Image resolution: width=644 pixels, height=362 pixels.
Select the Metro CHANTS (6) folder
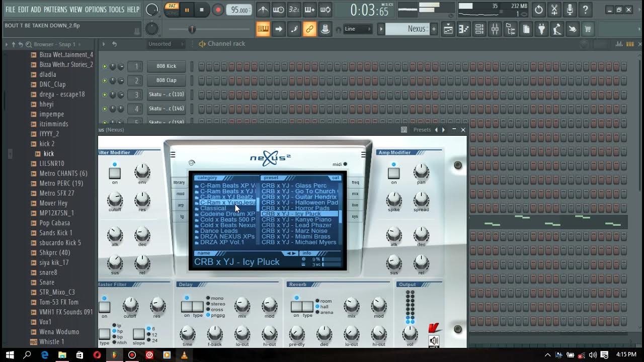[63, 173]
